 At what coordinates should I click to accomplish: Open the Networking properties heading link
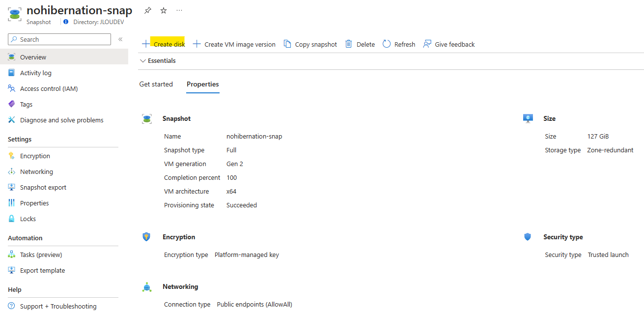tap(180, 286)
